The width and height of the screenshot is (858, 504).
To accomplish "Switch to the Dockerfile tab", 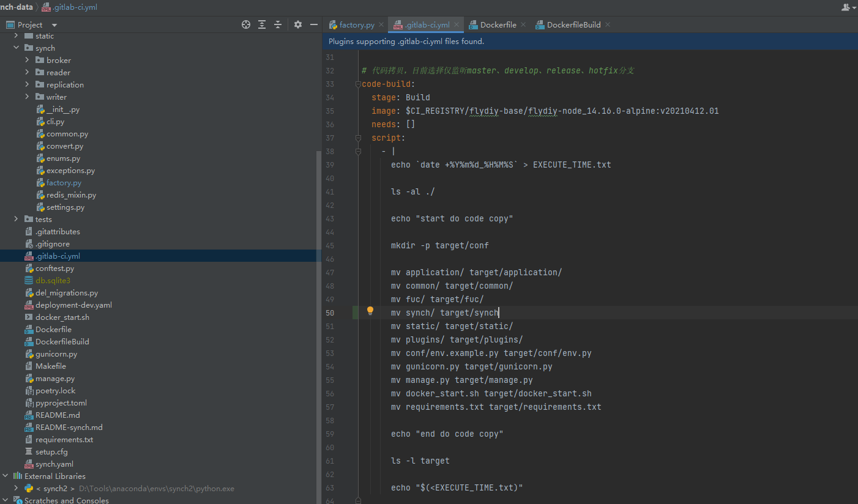I will [497, 24].
